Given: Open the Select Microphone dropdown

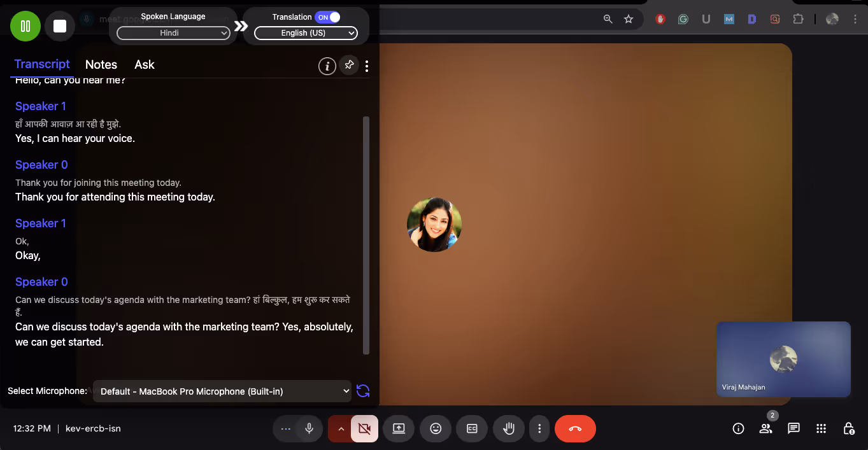Looking at the screenshot, I should (x=222, y=391).
